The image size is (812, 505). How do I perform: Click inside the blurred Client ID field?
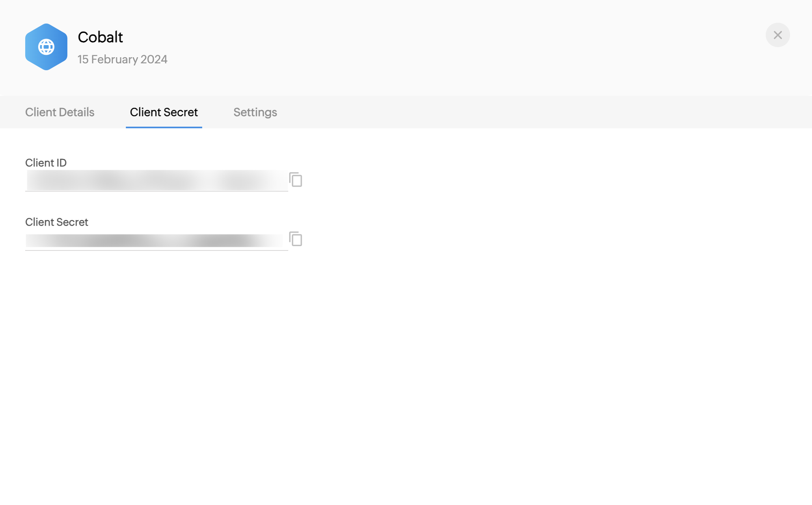pyautogui.click(x=156, y=180)
